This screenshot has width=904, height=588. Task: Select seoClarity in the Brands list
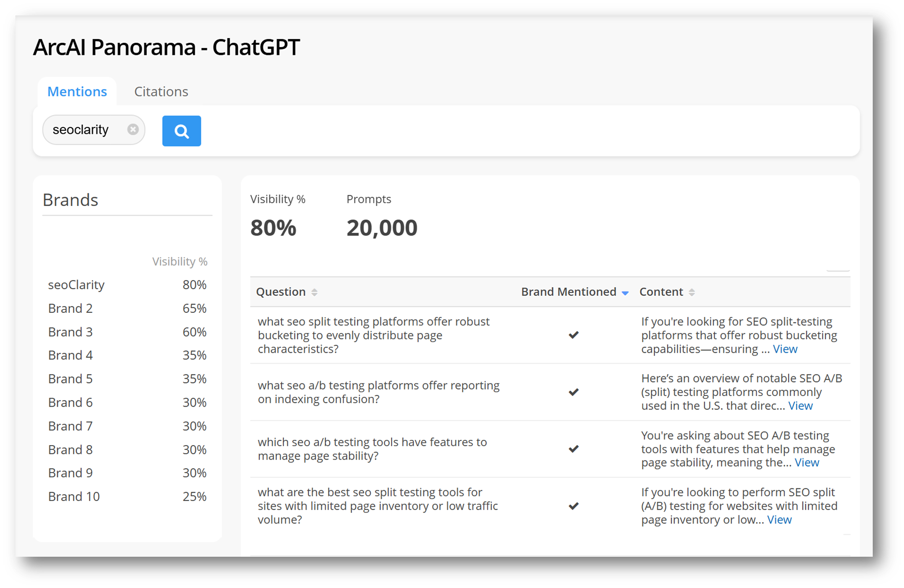[x=76, y=285]
